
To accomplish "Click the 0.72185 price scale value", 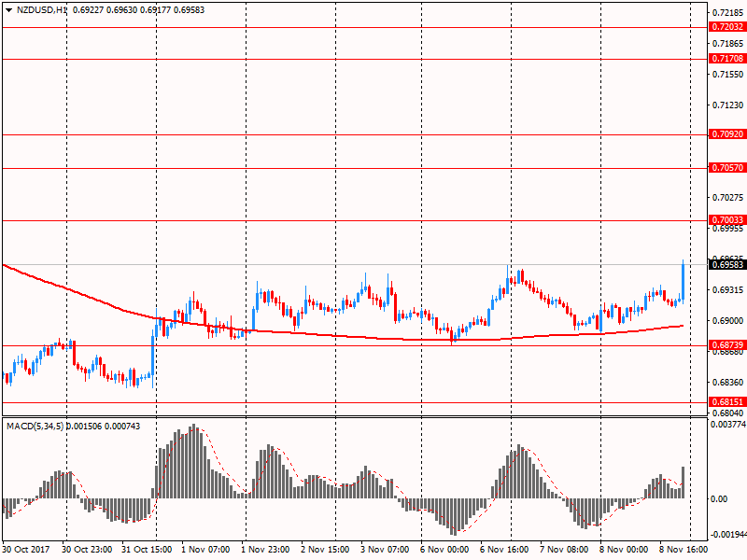I will pyautogui.click(x=728, y=12).
